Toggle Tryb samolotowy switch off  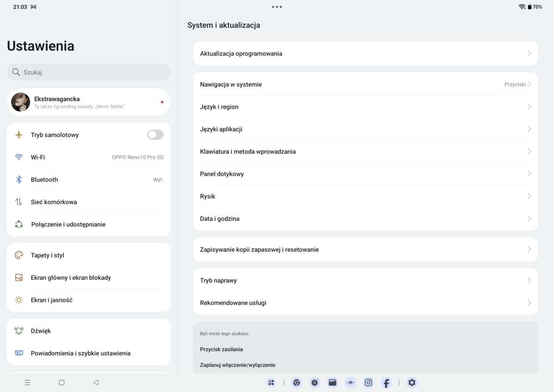[155, 134]
